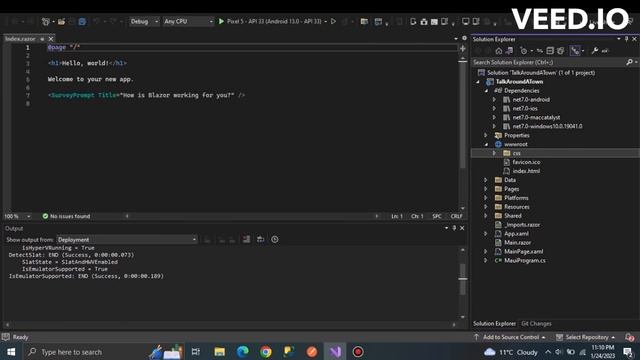Screen dimensions: 640x360
Task: Open the editor tab list dropdown arrow
Action: (x=456, y=38)
